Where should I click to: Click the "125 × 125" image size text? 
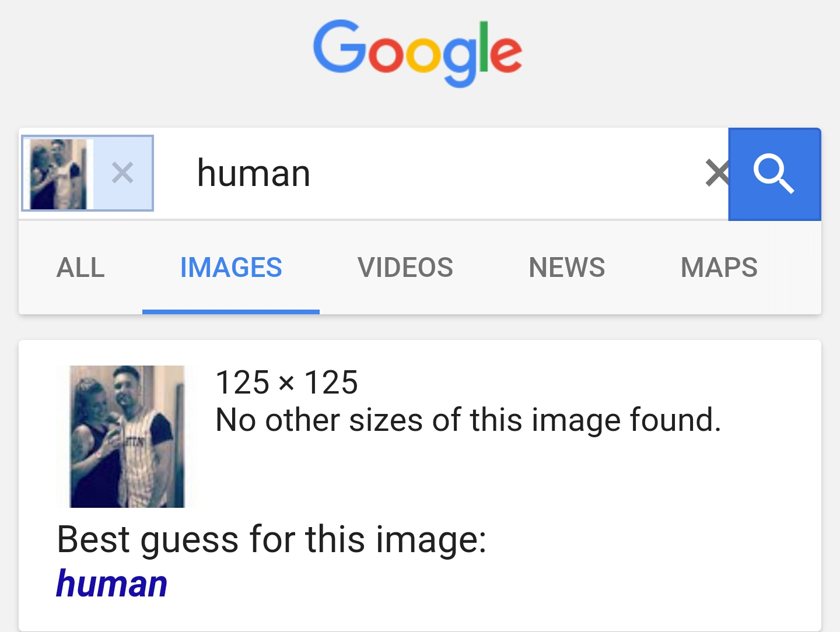[x=286, y=382]
